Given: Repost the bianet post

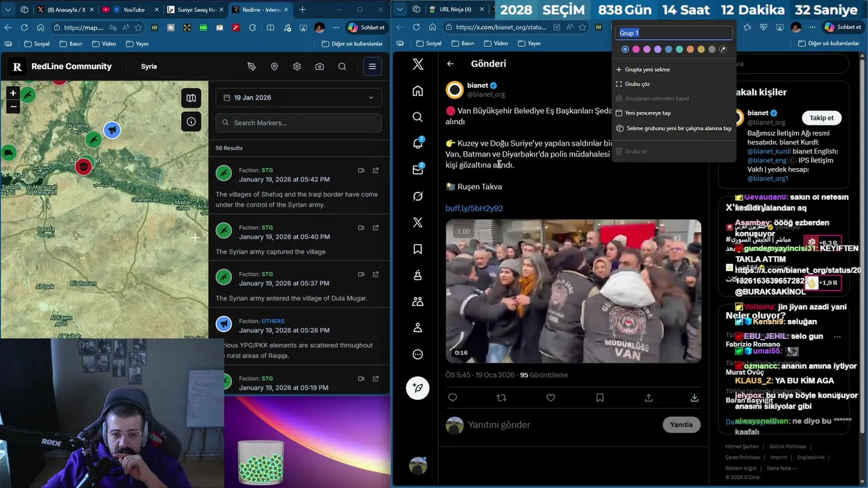Looking at the screenshot, I should point(502,398).
